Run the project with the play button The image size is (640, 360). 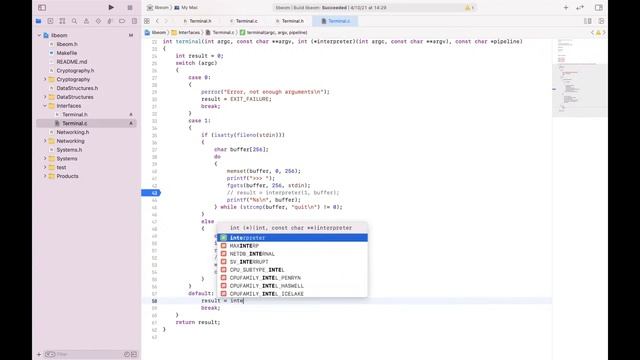[x=111, y=7]
